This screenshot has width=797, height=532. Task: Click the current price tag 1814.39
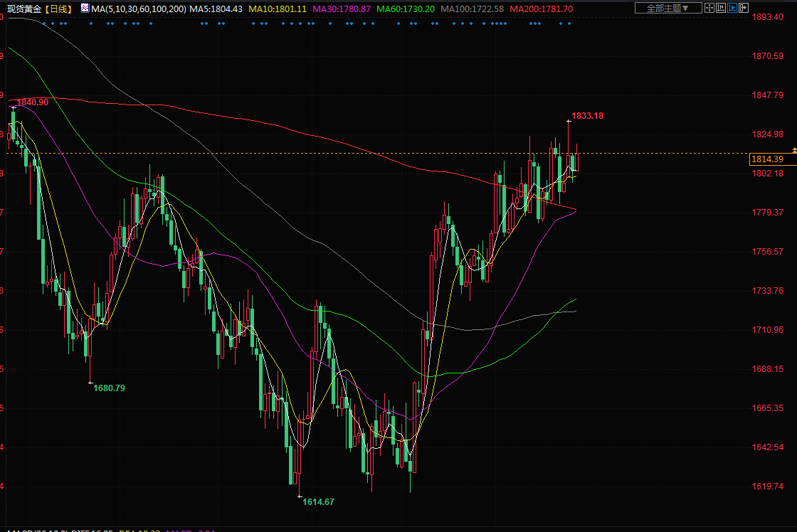tap(769, 159)
